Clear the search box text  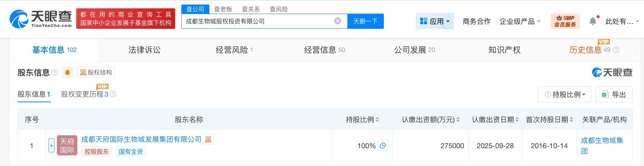pyautogui.click(x=338, y=21)
